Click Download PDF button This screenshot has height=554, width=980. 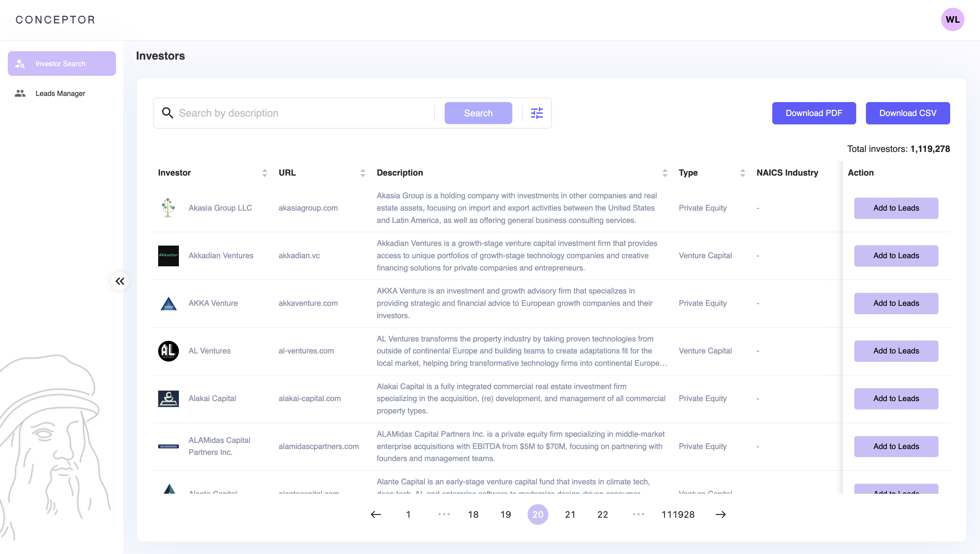pos(814,113)
